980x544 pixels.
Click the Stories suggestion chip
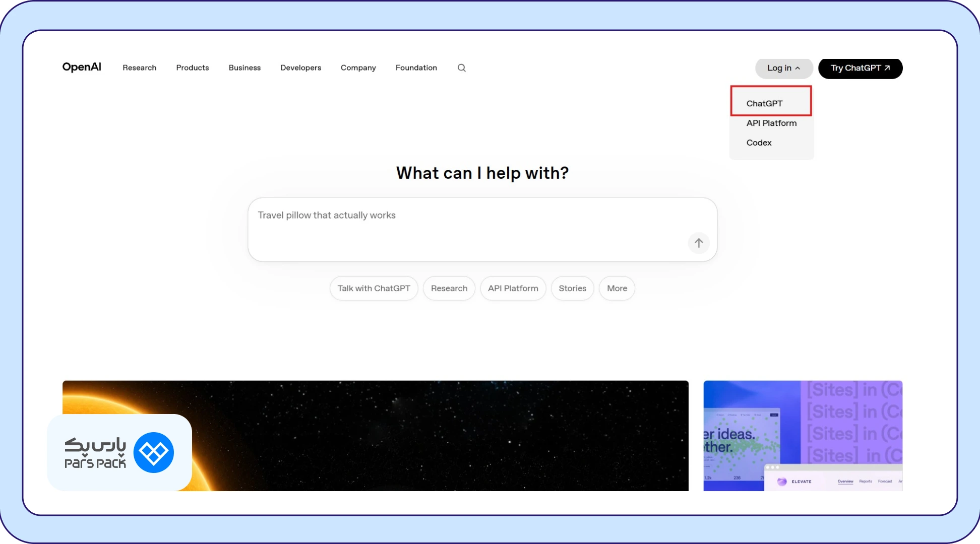(x=573, y=288)
